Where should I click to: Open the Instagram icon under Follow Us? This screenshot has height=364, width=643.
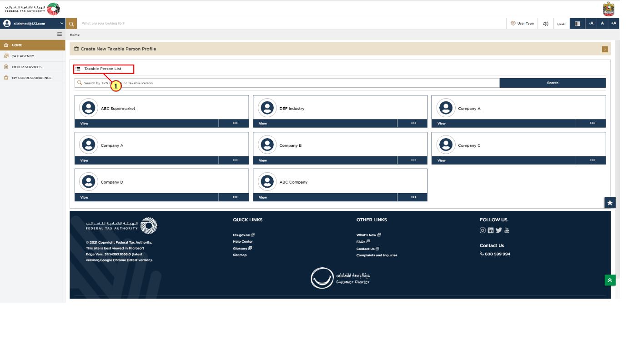click(482, 230)
